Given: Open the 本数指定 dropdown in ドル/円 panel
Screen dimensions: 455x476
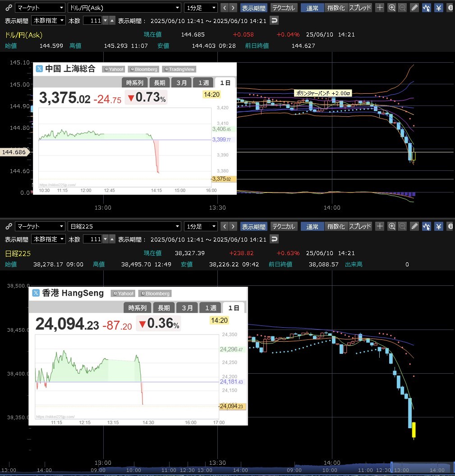Looking at the screenshot, I should point(49,21).
